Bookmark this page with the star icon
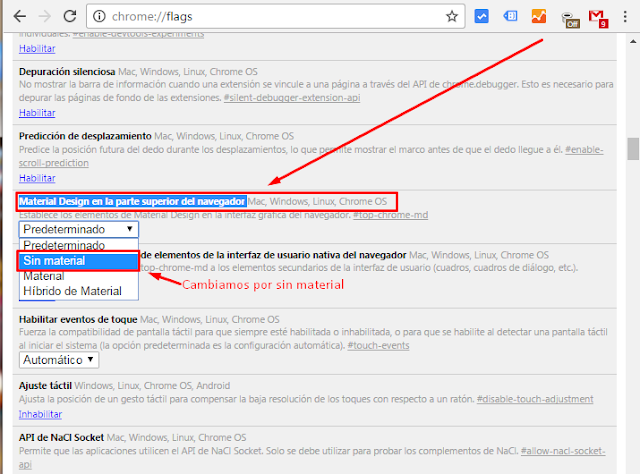640x474 pixels. pyautogui.click(x=451, y=16)
